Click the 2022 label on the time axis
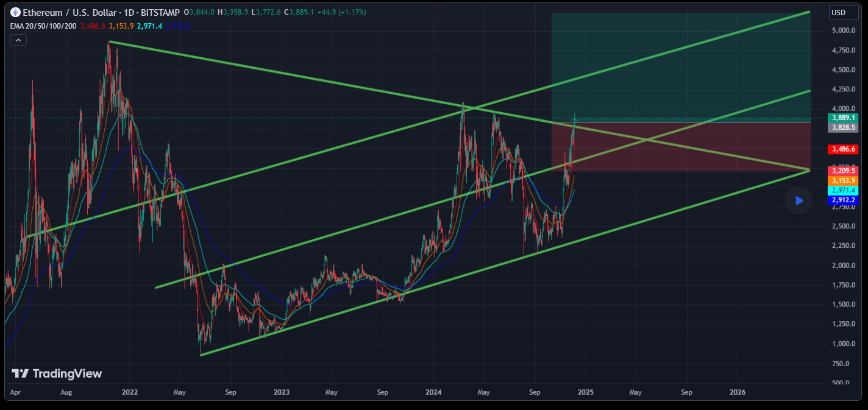This screenshot has height=410, width=868. [x=129, y=392]
